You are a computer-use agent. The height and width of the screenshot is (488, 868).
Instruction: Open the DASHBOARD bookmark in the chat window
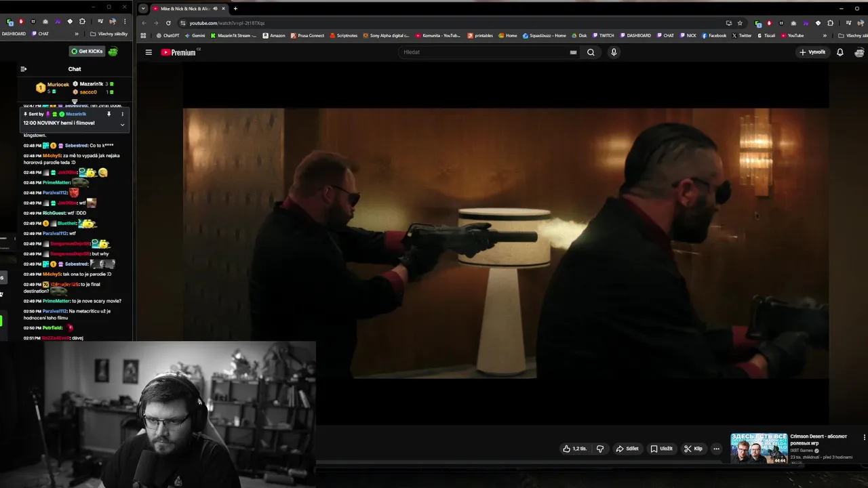click(x=13, y=34)
